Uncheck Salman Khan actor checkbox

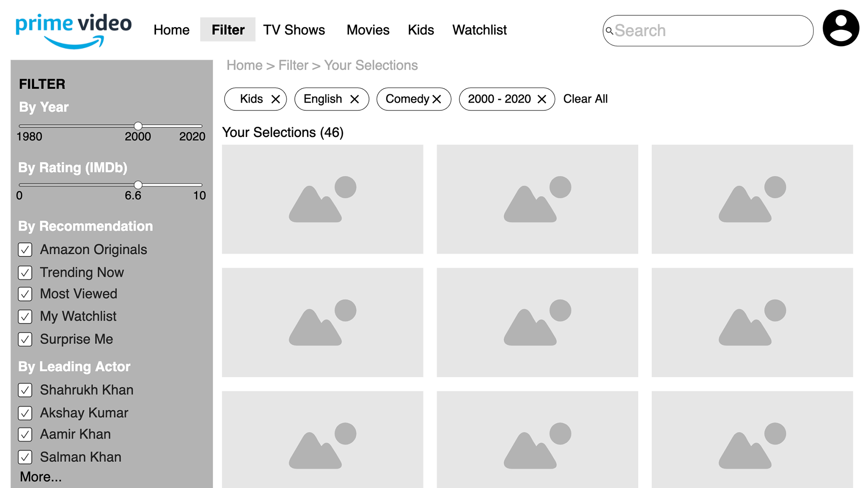click(x=25, y=457)
